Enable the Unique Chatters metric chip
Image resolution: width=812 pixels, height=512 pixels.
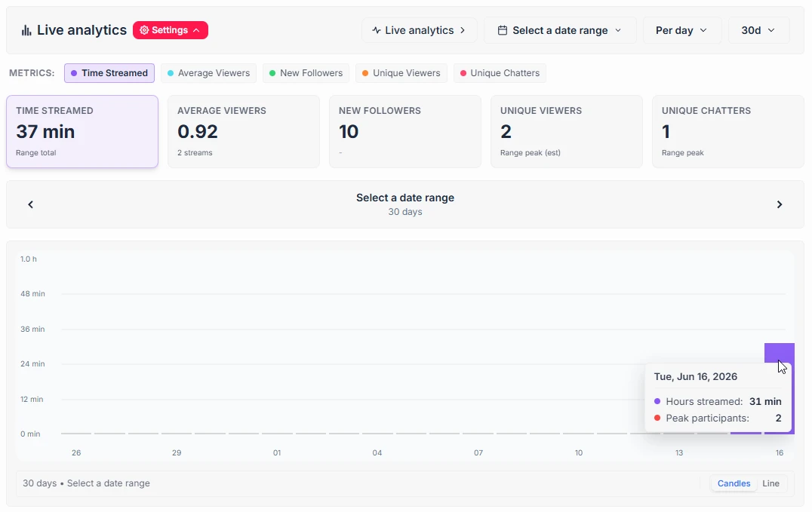[x=500, y=73]
